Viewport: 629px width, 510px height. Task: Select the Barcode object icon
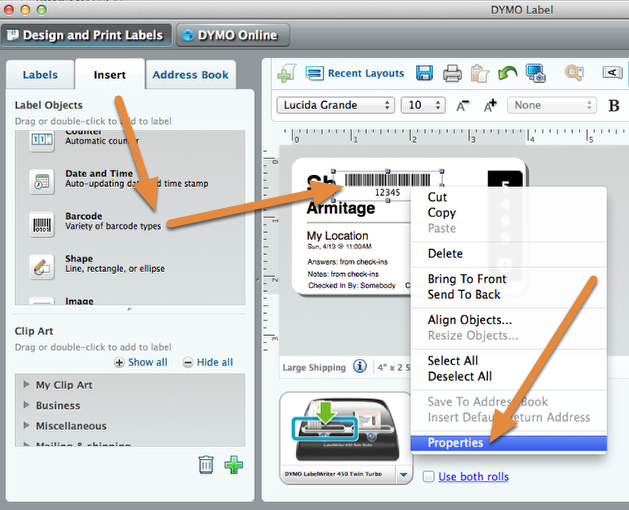42,224
